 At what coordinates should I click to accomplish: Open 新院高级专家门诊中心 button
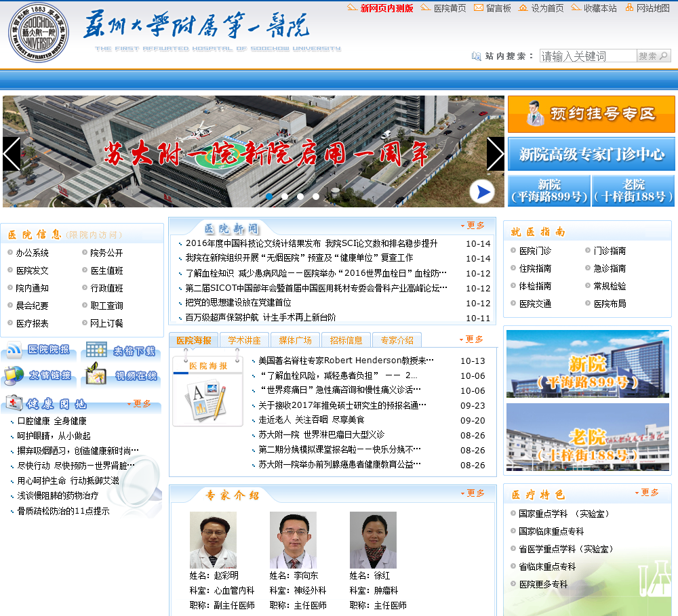pyautogui.click(x=591, y=154)
